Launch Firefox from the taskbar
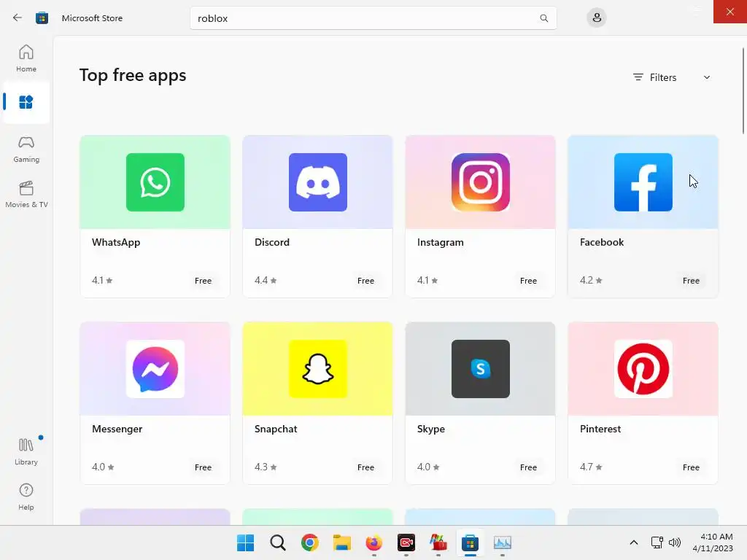The image size is (747, 560). [374, 542]
